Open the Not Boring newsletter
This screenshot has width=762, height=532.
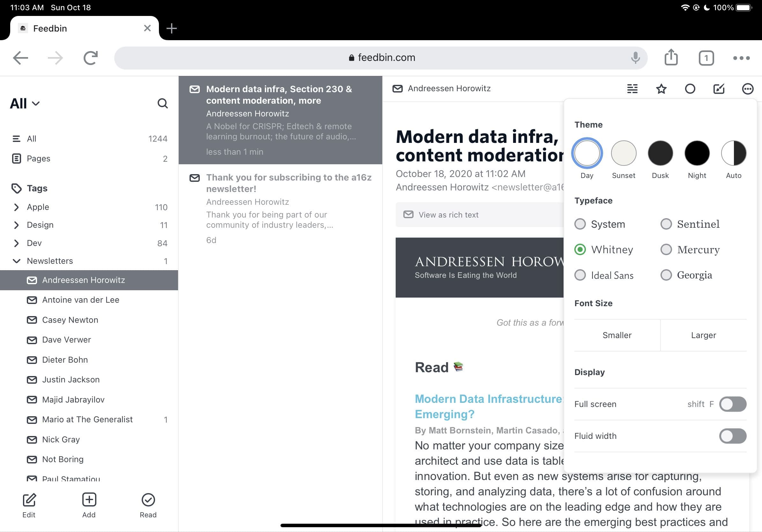click(x=89, y=459)
